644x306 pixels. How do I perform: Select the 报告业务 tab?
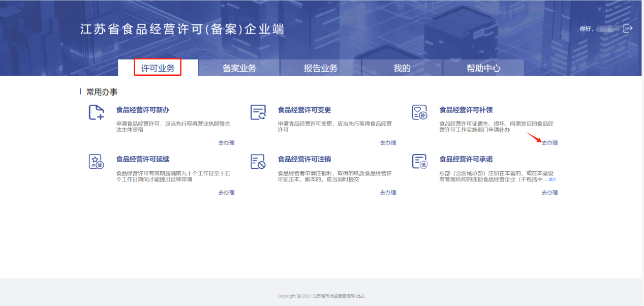pos(320,68)
